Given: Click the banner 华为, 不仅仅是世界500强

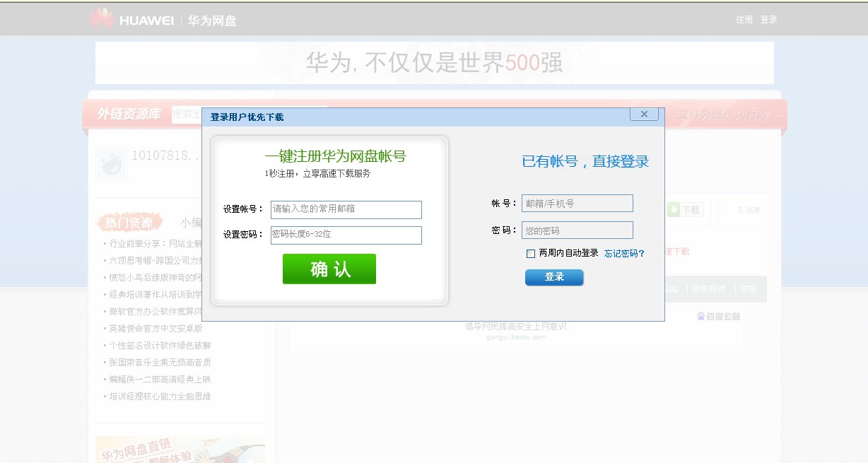Looking at the screenshot, I should 435,62.
